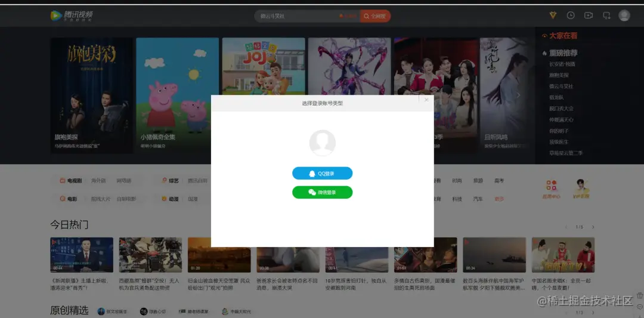Select creator 中国大时代 in 原创精选
Viewport: 644px width, 318px height.
click(237, 311)
